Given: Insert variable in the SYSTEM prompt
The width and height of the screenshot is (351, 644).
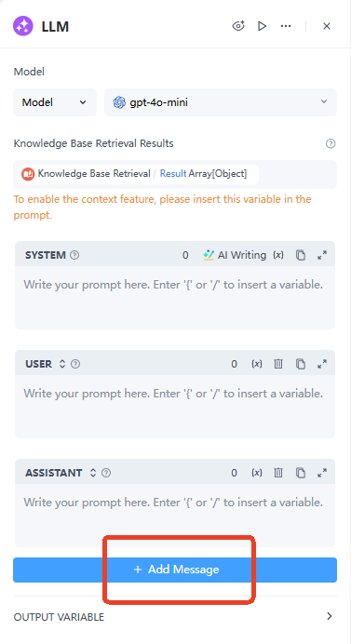Looking at the screenshot, I should (278, 255).
